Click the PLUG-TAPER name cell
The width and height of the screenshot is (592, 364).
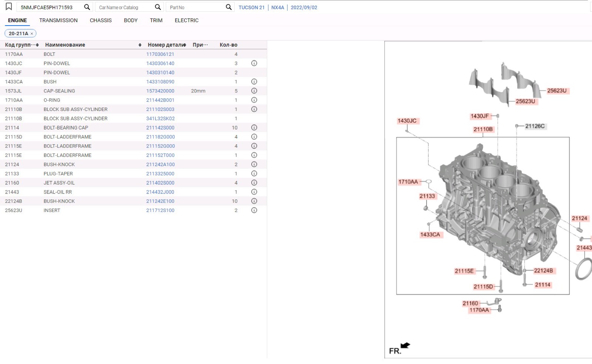58,173
